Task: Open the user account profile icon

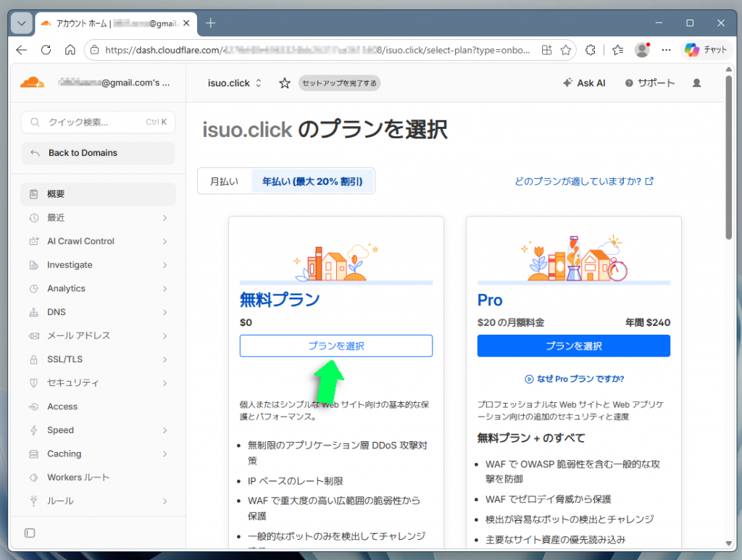Action: pos(696,83)
